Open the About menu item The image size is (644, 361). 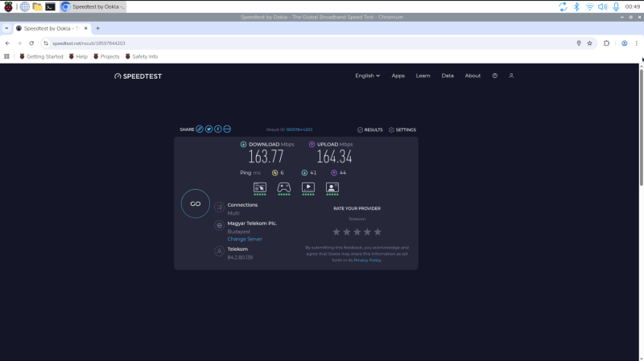point(473,76)
